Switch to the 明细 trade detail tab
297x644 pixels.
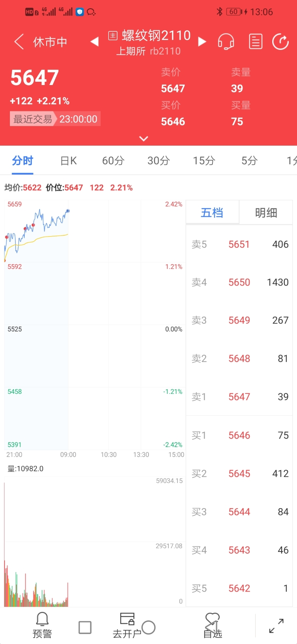click(266, 212)
